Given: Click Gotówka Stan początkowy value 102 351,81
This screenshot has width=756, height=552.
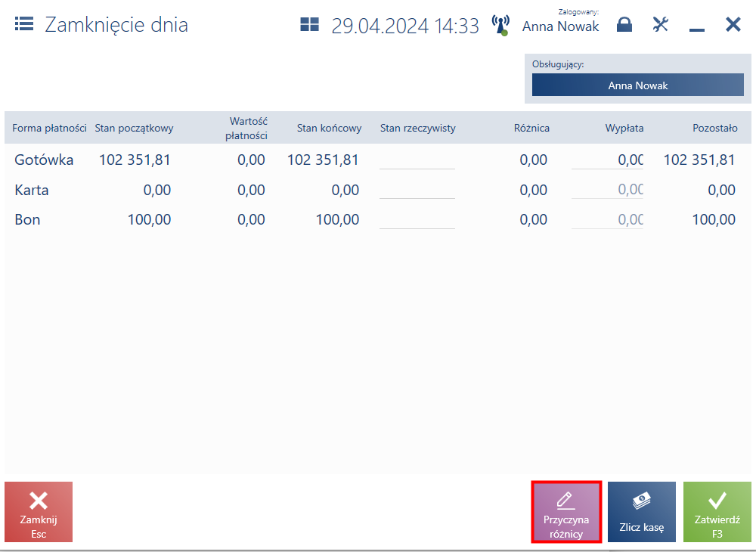Looking at the screenshot, I should [135, 160].
